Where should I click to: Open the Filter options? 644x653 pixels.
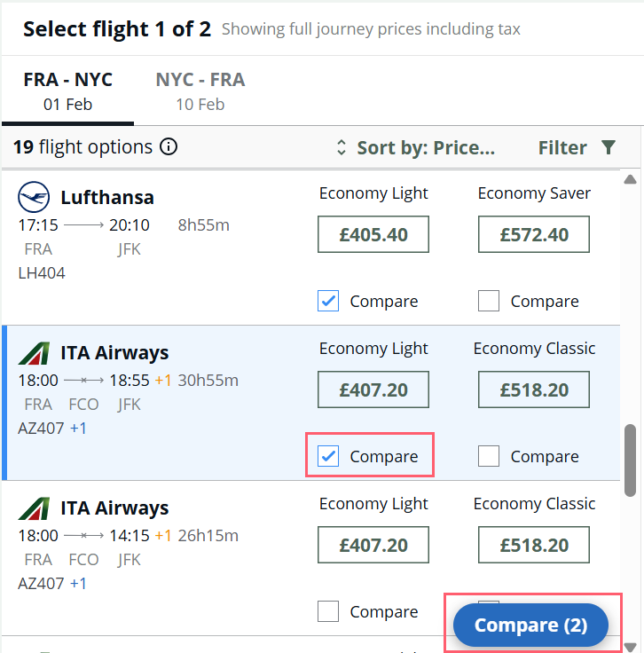pyautogui.click(x=577, y=147)
